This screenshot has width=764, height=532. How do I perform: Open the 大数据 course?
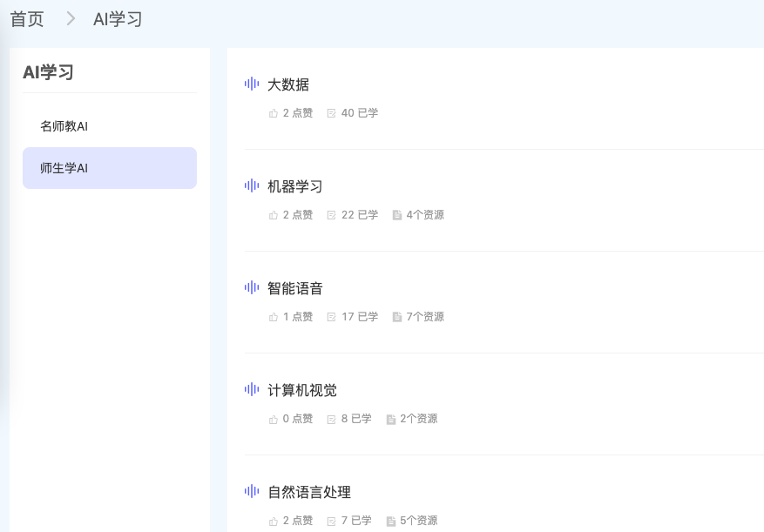(x=290, y=85)
